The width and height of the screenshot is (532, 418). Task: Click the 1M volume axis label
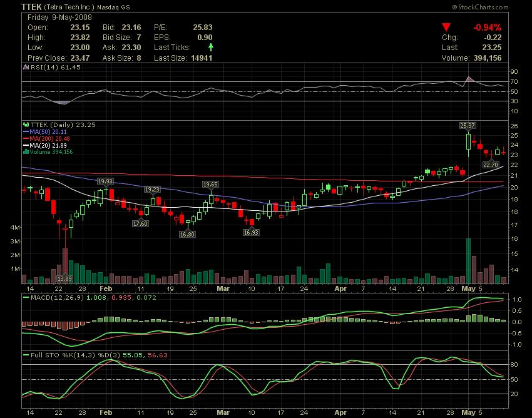(x=15, y=269)
